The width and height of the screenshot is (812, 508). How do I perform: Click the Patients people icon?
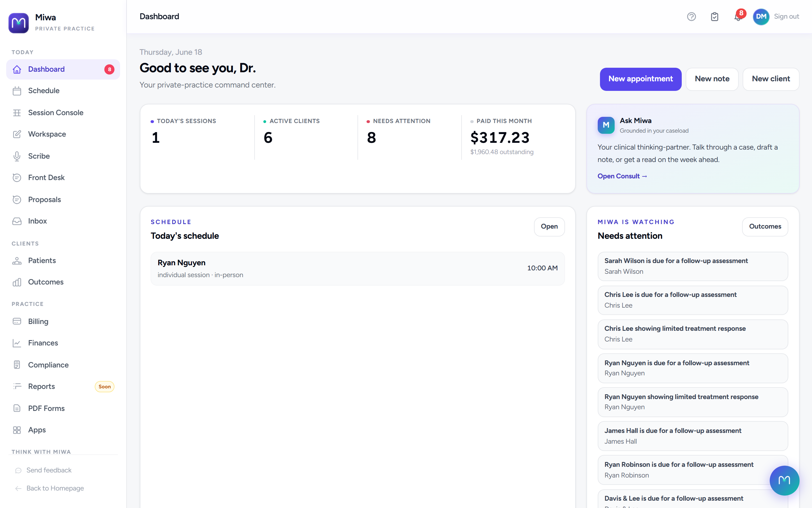pyautogui.click(x=17, y=261)
